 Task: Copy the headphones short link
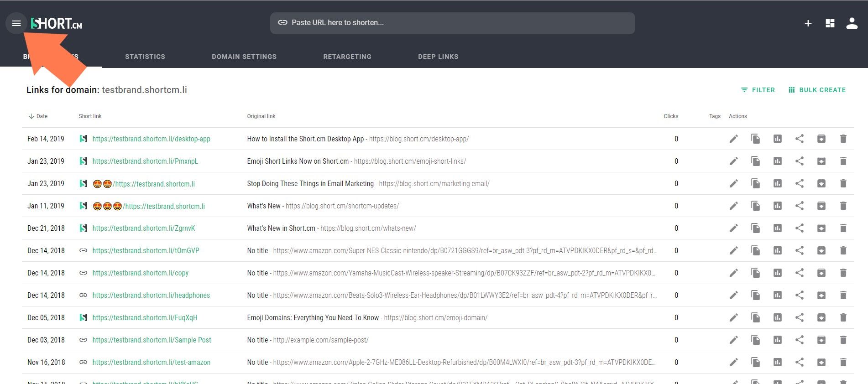coord(755,295)
